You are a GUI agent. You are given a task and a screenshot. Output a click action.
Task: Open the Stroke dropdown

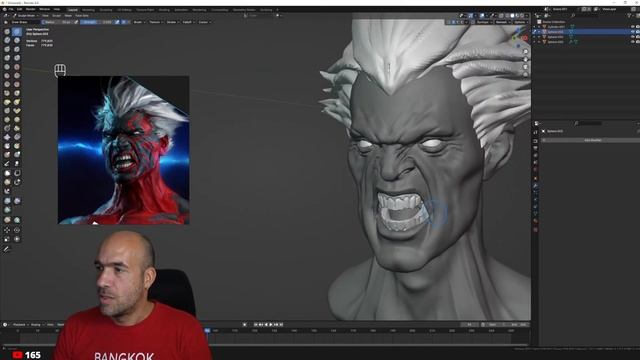tap(172, 22)
